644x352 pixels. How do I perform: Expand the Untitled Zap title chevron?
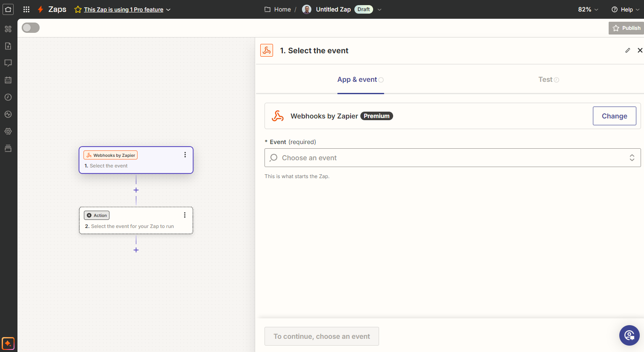[379, 9]
